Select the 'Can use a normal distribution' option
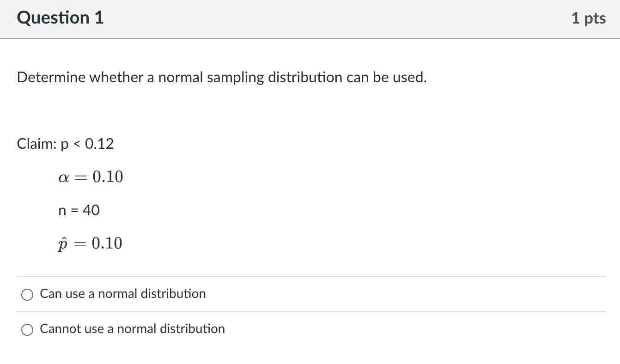This screenshot has width=620, height=364. click(x=123, y=293)
